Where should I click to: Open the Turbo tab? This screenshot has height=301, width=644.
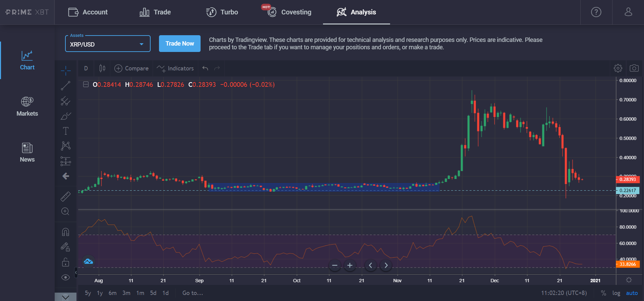[222, 12]
